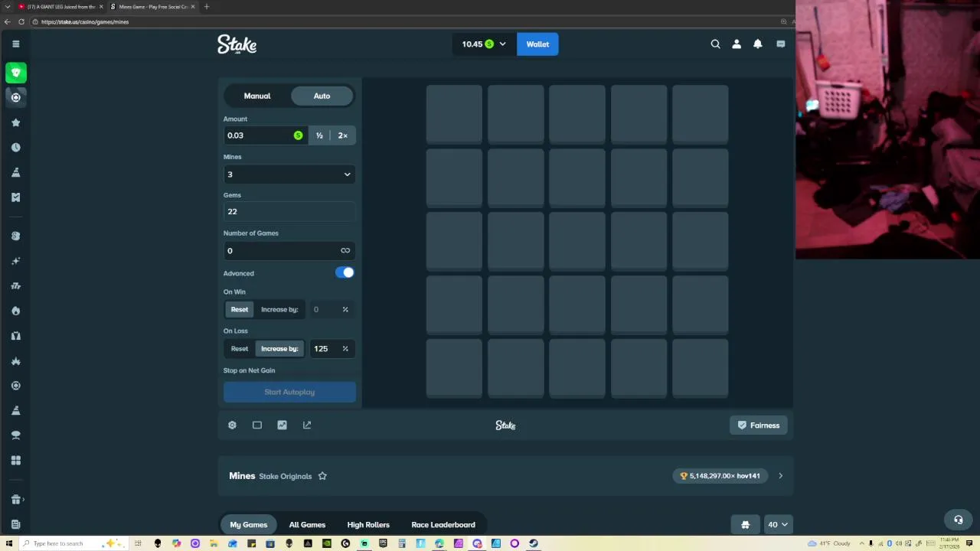
Task: Double the bet amount with 2×
Action: tap(343, 135)
